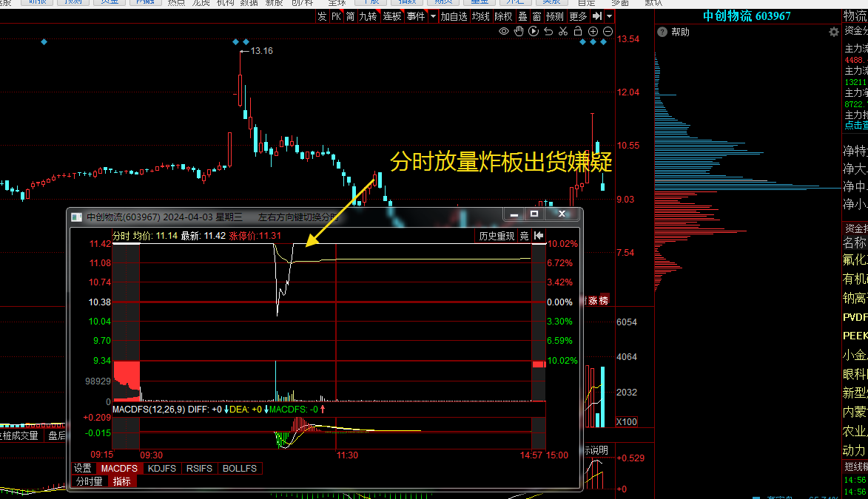Select the KDJFS indicator tab

click(x=162, y=469)
